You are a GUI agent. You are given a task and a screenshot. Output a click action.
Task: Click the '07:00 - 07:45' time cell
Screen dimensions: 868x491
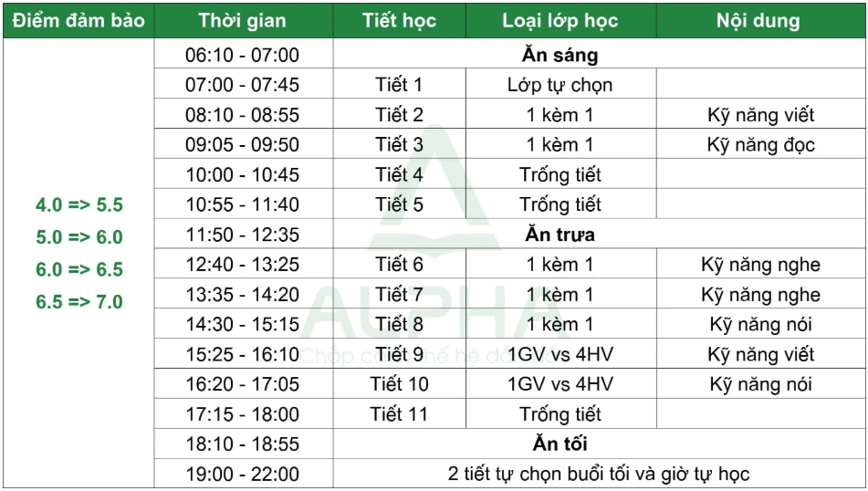click(244, 84)
